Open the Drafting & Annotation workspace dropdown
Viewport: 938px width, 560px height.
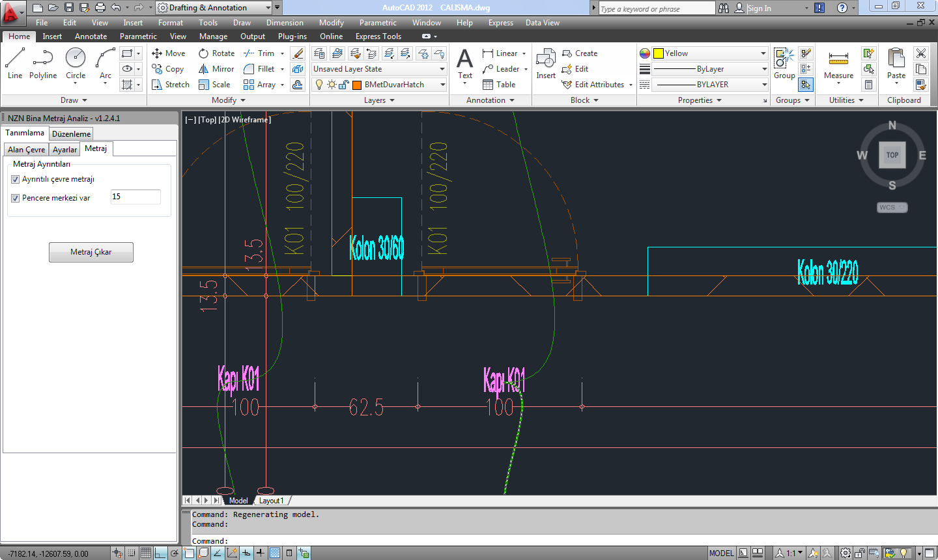[268, 8]
